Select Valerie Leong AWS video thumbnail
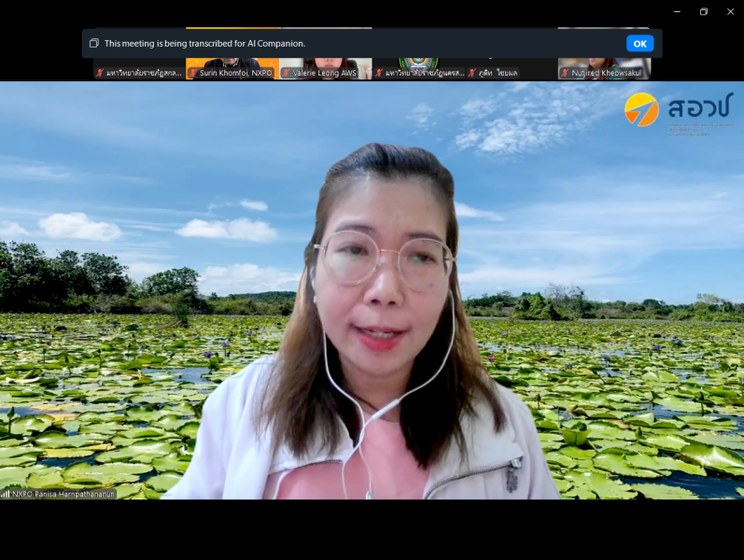Screen dimensions: 744x560 click(x=325, y=63)
